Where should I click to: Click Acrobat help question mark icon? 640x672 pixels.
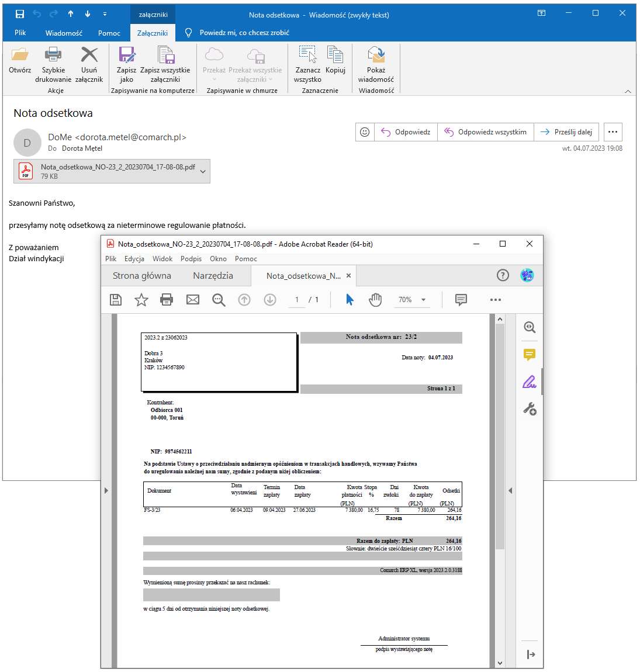tap(503, 275)
